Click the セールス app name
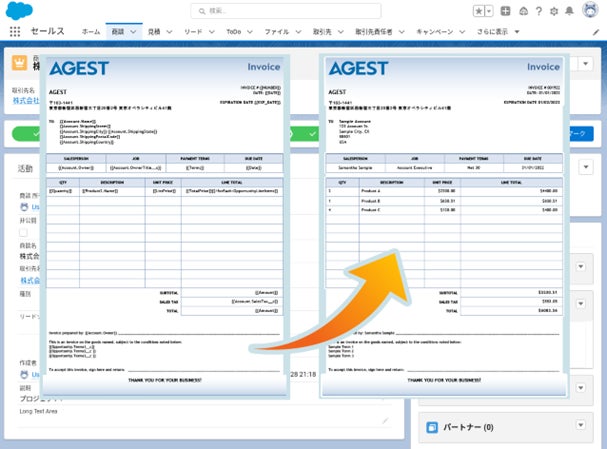Viewport: 607px width, 449px height. [x=48, y=31]
